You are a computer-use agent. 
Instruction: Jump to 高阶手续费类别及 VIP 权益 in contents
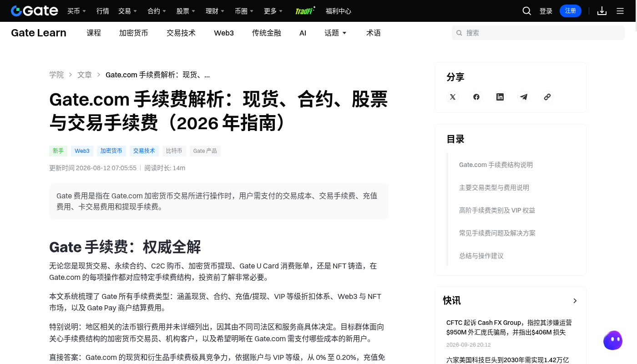[497, 210]
